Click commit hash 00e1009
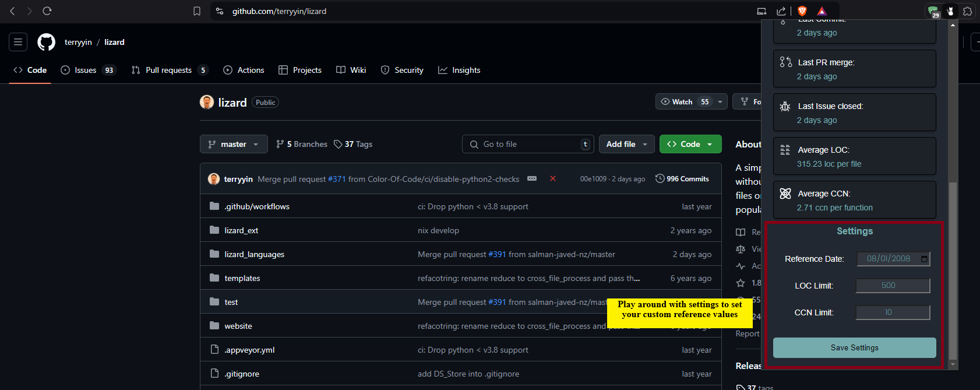Viewport: 980px width, 390px height. point(593,179)
